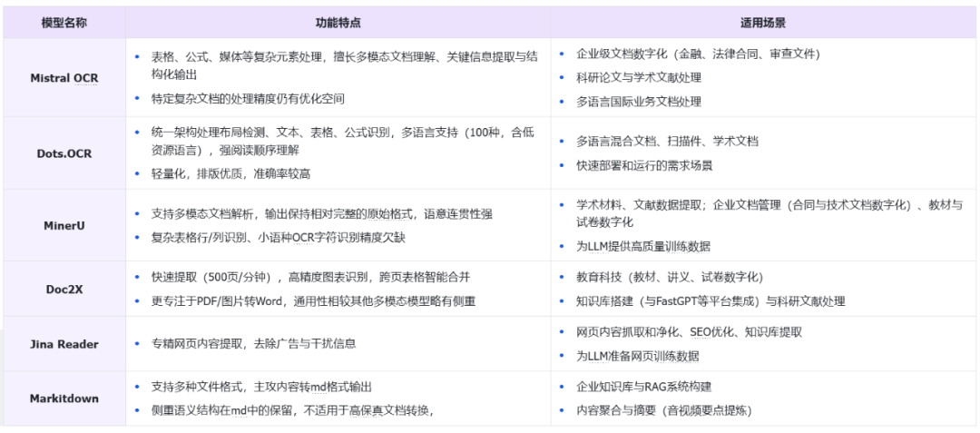
Task: Click the text 为LLM准备网页训练数据
Action: coord(638,356)
